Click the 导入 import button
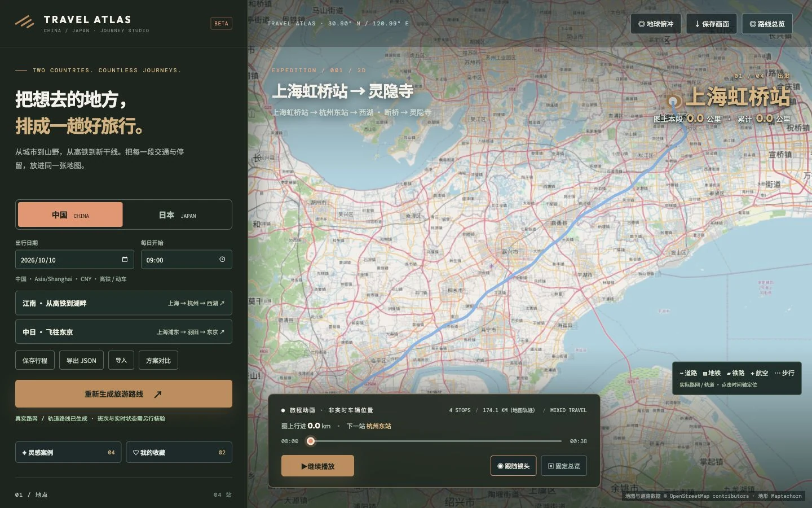This screenshot has height=508, width=812. (121, 360)
